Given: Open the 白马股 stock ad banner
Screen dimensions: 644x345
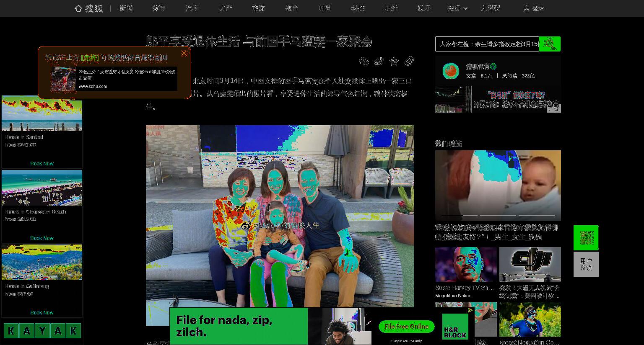Looking at the screenshot, I should pos(498,99).
